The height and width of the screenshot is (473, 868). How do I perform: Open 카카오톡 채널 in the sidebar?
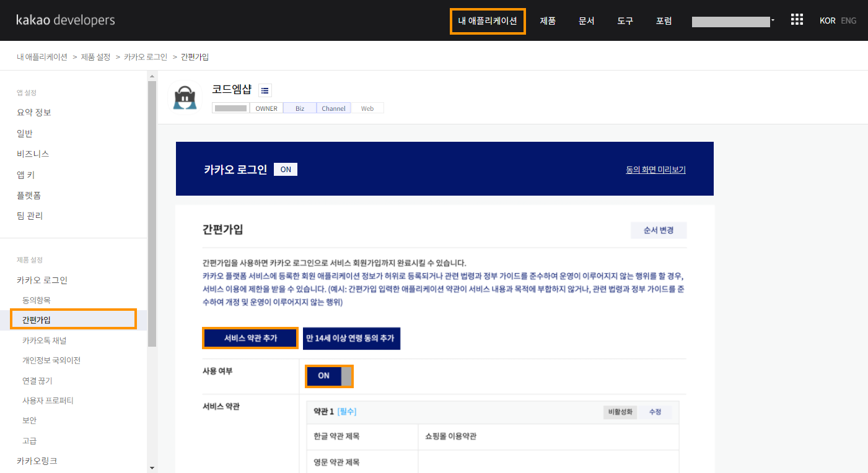click(45, 340)
